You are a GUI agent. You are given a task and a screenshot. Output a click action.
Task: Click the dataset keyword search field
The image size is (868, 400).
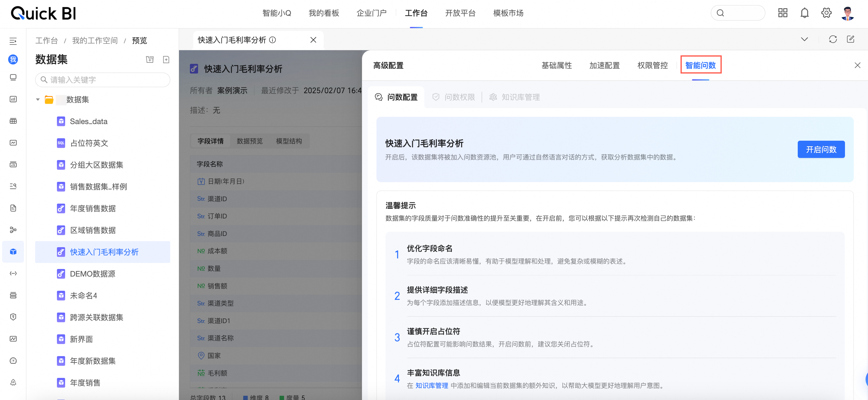(x=103, y=80)
